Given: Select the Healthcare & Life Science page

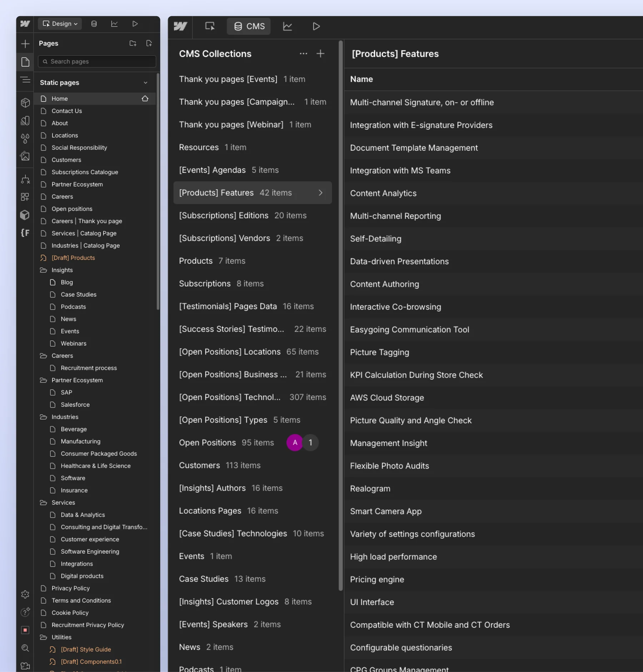Looking at the screenshot, I should click(x=95, y=466).
